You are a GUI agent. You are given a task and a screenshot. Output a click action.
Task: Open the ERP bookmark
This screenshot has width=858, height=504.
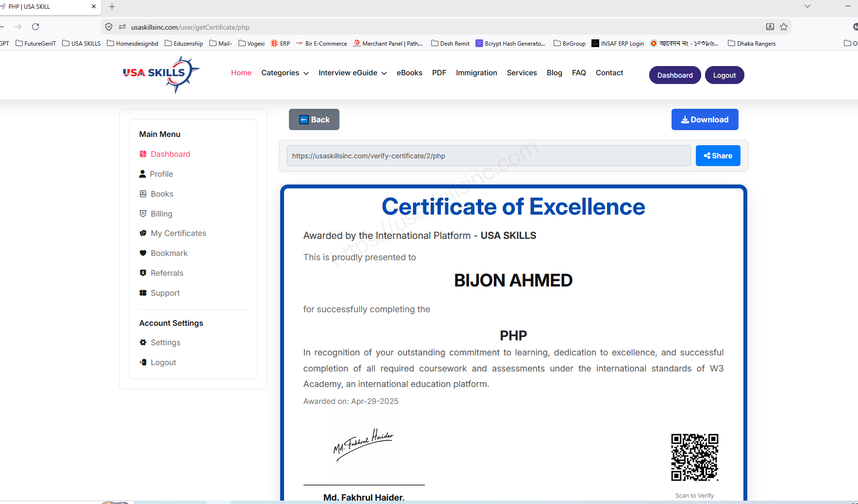280,43
